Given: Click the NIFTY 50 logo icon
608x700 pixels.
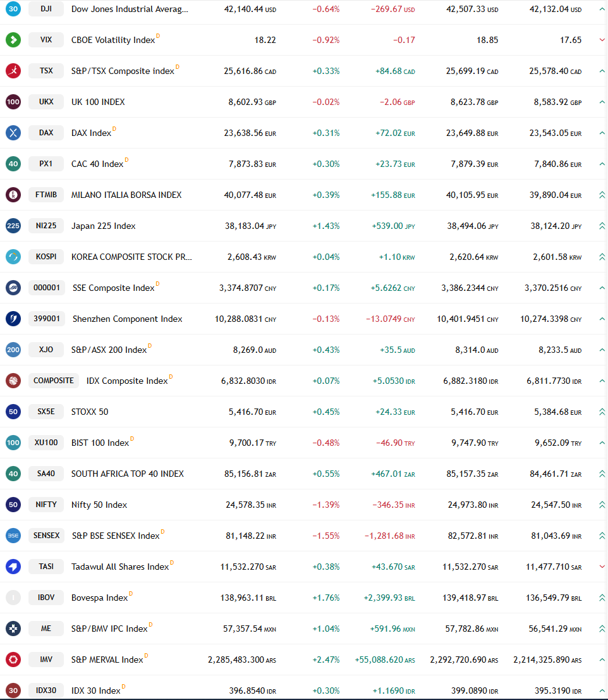Looking at the screenshot, I should pos(13,505).
